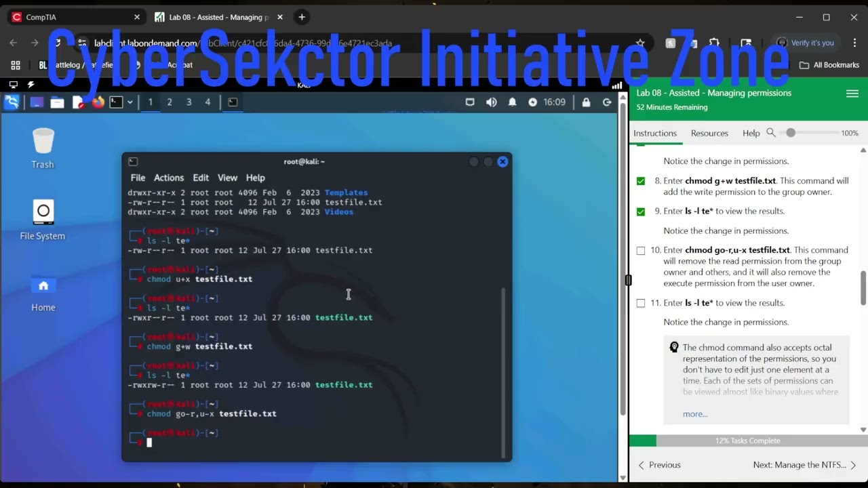
Task: Go back using browser back arrow
Action: pos(14,43)
